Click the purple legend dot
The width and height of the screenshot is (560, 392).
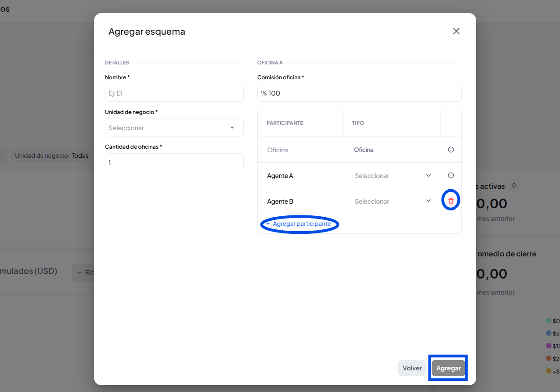tap(549, 346)
